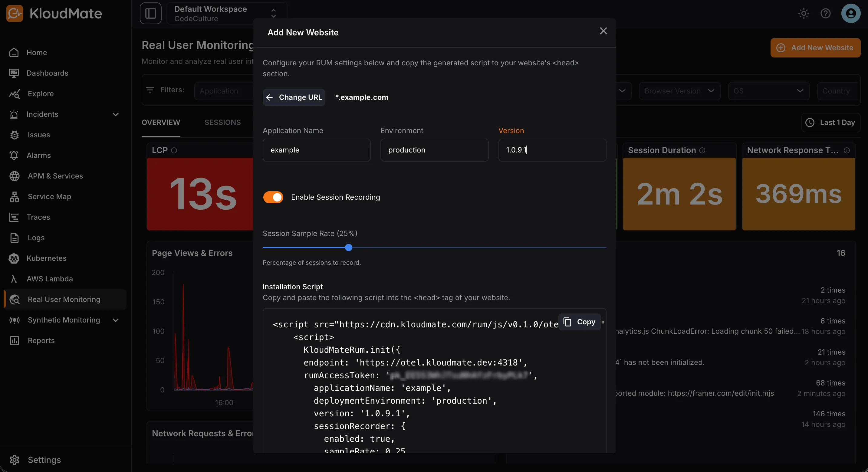Click the Network Response Time info icon
This screenshot has height=472, width=868.
847,150
